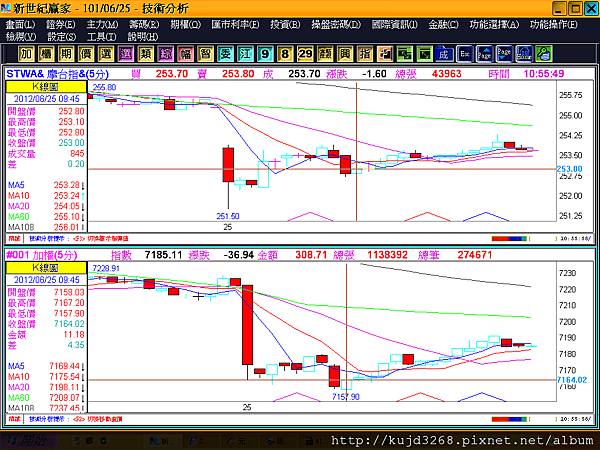
Task: Click the MA20 254.05 row in upper panel
Action: 46,206
